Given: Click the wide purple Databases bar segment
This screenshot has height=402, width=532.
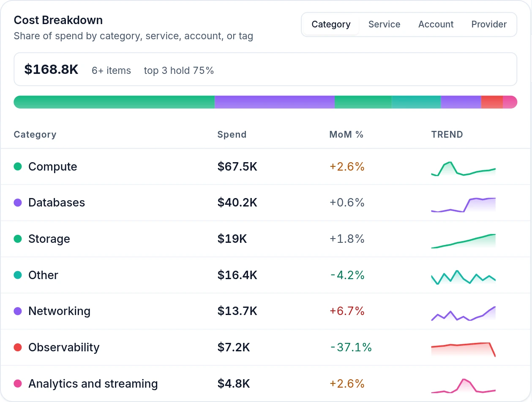Looking at the screenshot, I should [275, 102].
